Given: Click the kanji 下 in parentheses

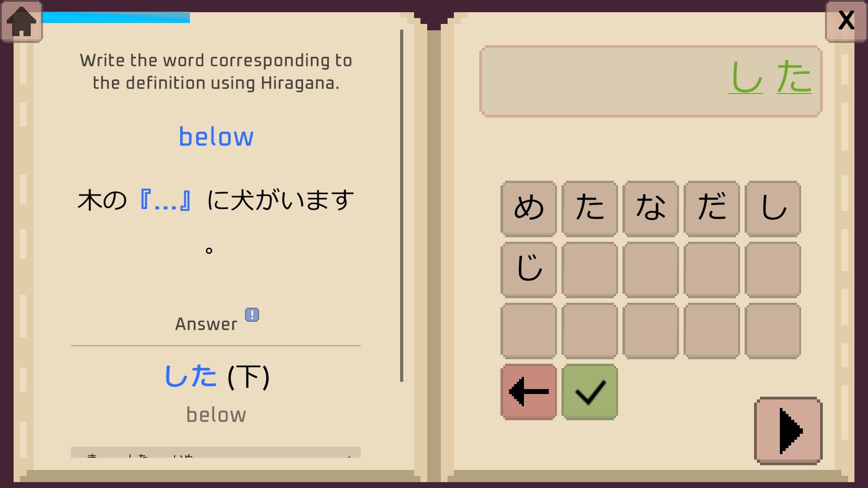Looking at the screenshot, I should (x=249, y=377).
